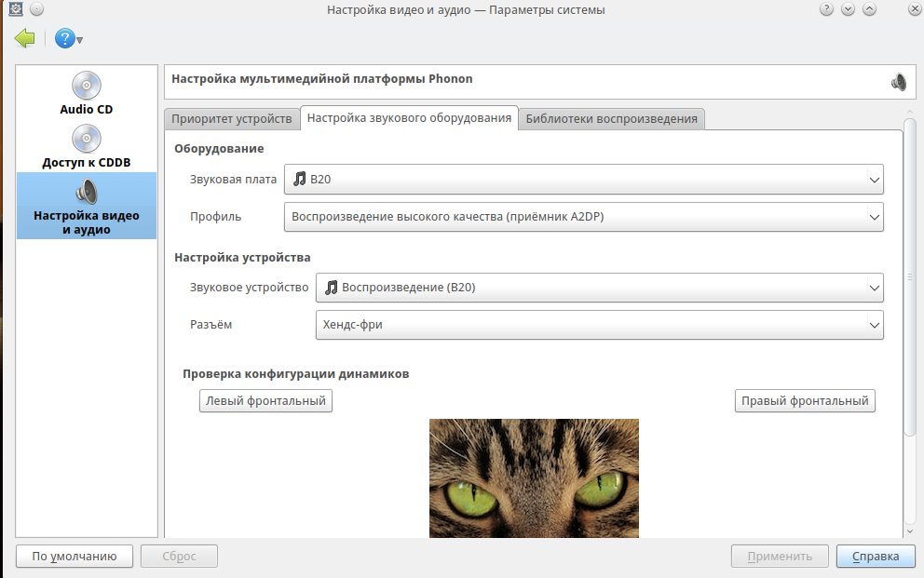924x578 pixels.
Task: Open the blue help question-mark menu
Action: (x=65, y=39)
